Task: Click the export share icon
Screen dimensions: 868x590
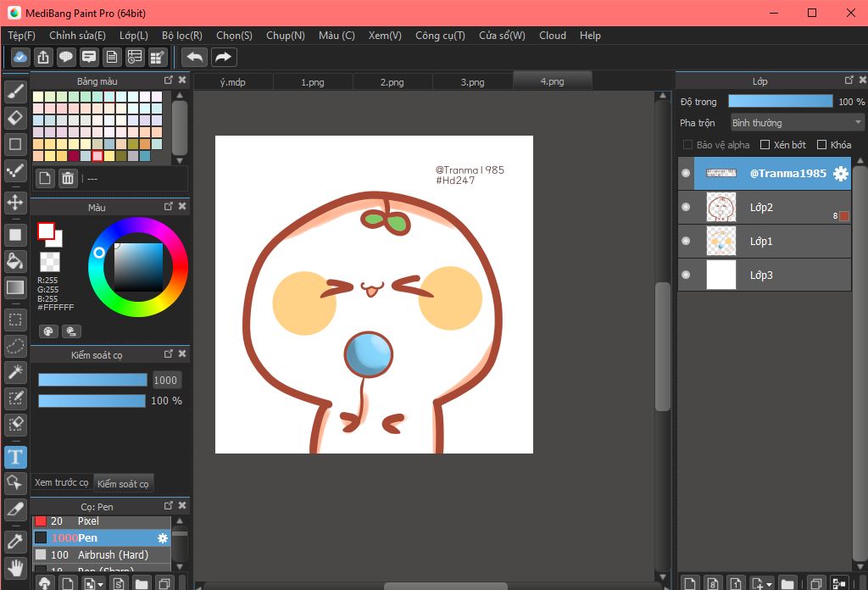Action: [x=43, y=57]
